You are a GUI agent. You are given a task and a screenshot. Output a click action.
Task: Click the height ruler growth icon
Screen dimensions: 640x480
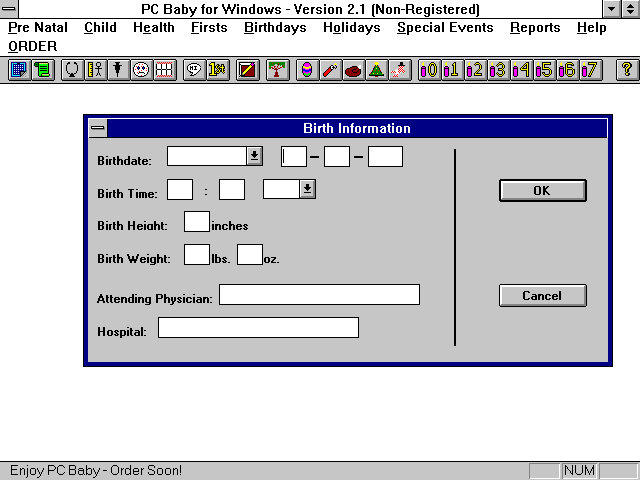coord(95,70)
